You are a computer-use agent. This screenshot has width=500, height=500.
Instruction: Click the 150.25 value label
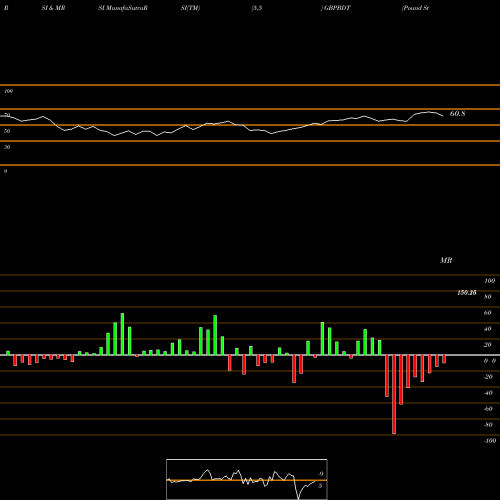pos(467,293)
